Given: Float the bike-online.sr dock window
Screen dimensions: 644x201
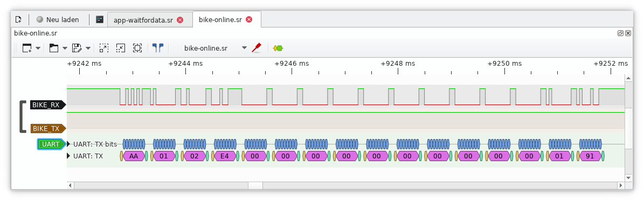Looking at the screenshot, I should click(621, 33).
